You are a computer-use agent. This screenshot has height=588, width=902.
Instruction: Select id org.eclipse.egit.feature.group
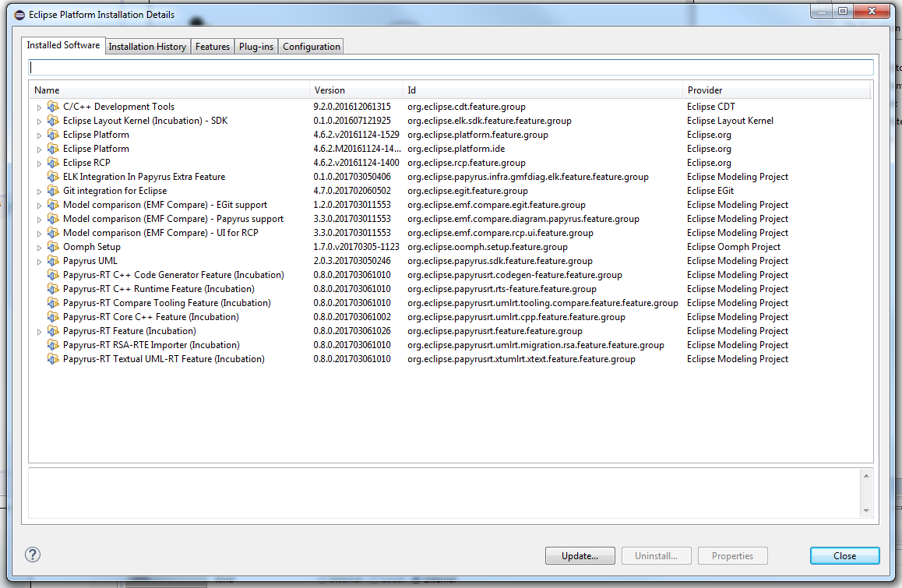click(467, 191)
